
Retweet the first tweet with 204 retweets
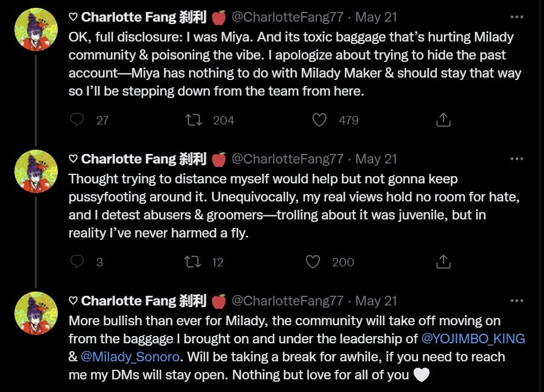195,120
